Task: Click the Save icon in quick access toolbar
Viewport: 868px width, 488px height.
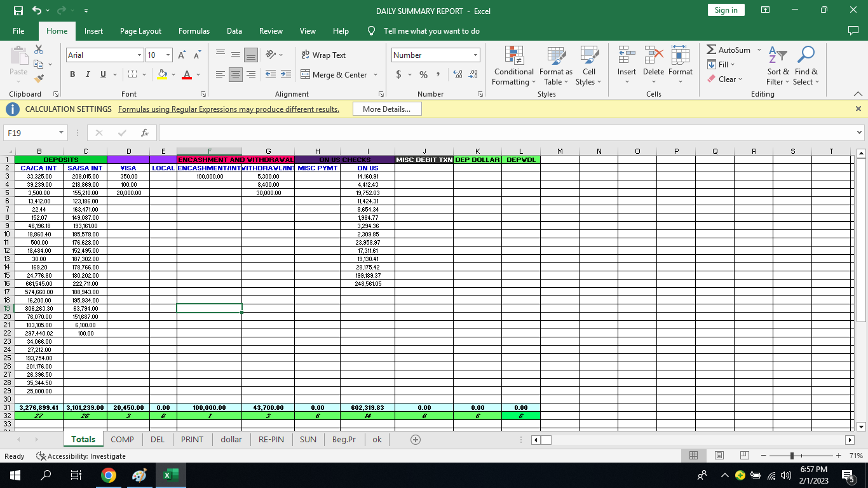Action: [x=18, y=11]
